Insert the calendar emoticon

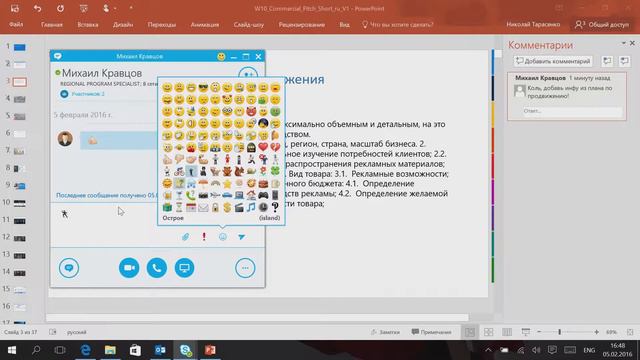(191, 207)
